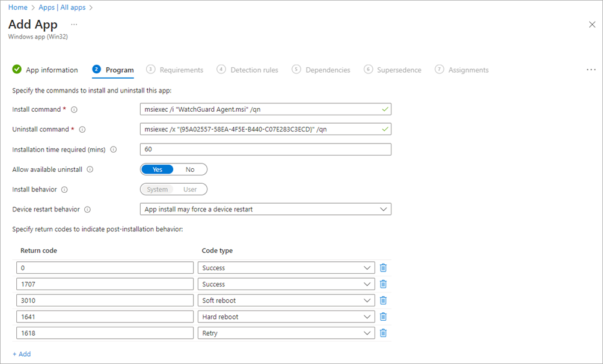Expand code type dropdown for return code 1618
Viewport: 603px width, 364px height.
286,333
